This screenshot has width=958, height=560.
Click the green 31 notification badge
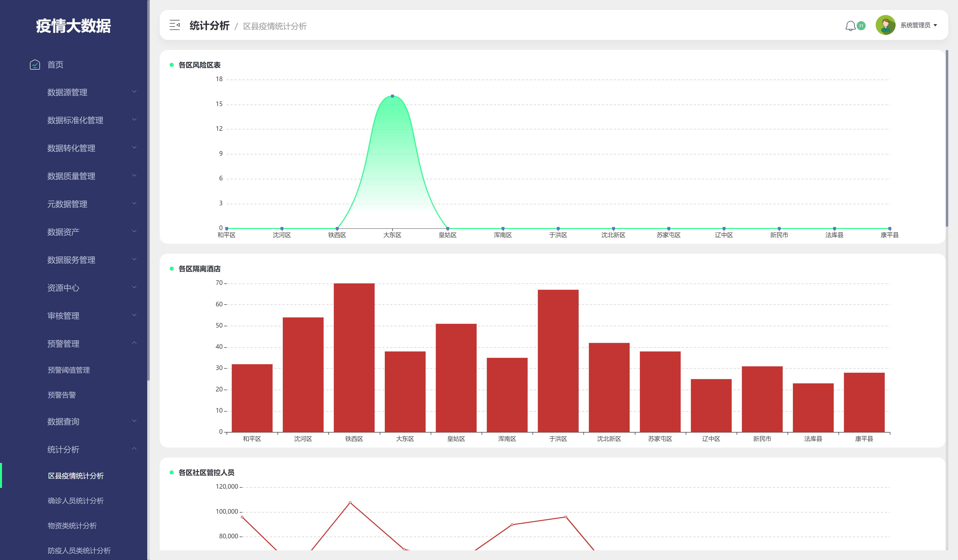pyautogui.click(x=861, y=25)
